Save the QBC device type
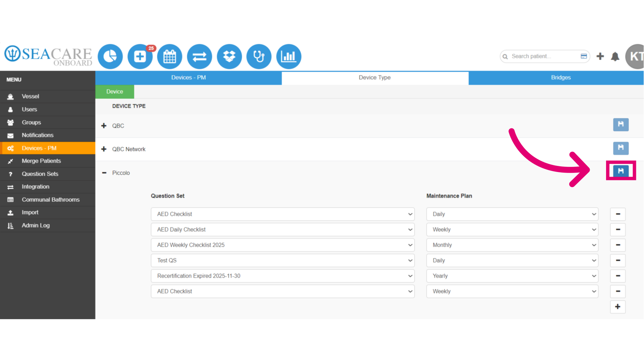The height and width of the screenshot is (362, 644). [621, 124]
